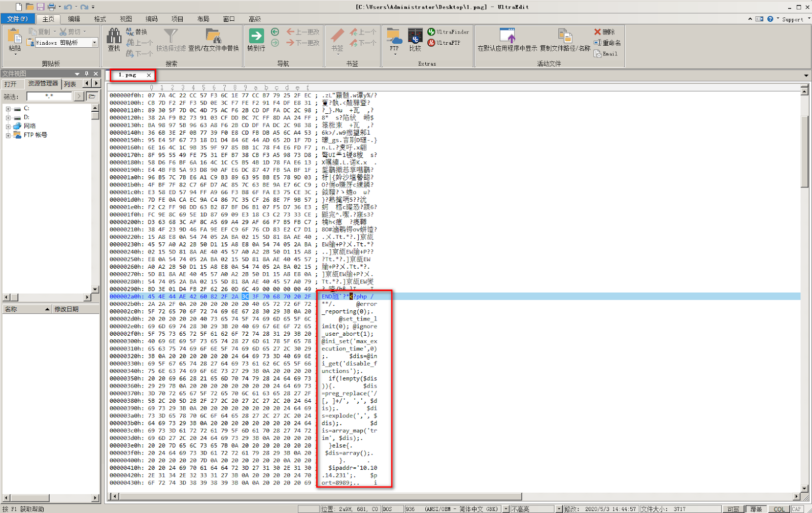The image size is (812, 513).
Task: Collapse the ribbon using the up caret icon
Action: pyautogui.click(x=750, y=19)
